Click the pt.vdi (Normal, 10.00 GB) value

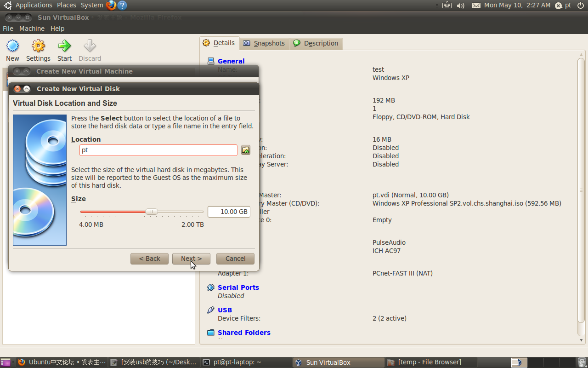point(411,195)
